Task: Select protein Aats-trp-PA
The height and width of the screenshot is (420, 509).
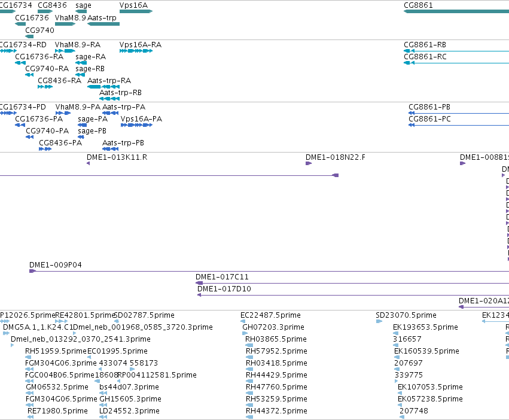Action: click(x=111, y=113)
